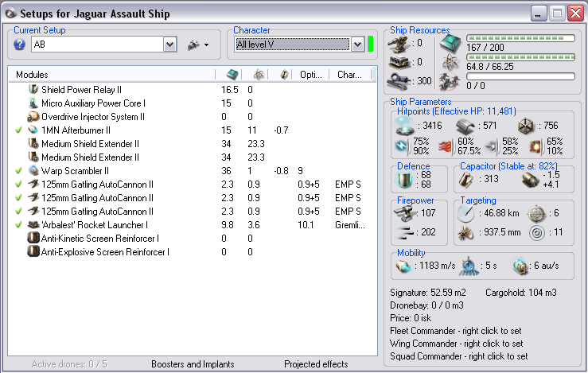The image size is (588, 373).
Task: Click the align time icon
Action: tap(469, 266)
